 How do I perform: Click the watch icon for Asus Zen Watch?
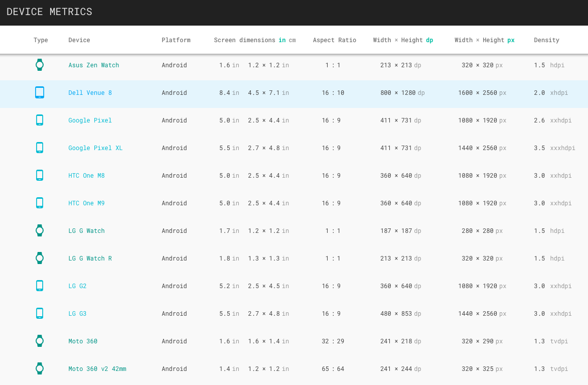(x=39, y=65)
